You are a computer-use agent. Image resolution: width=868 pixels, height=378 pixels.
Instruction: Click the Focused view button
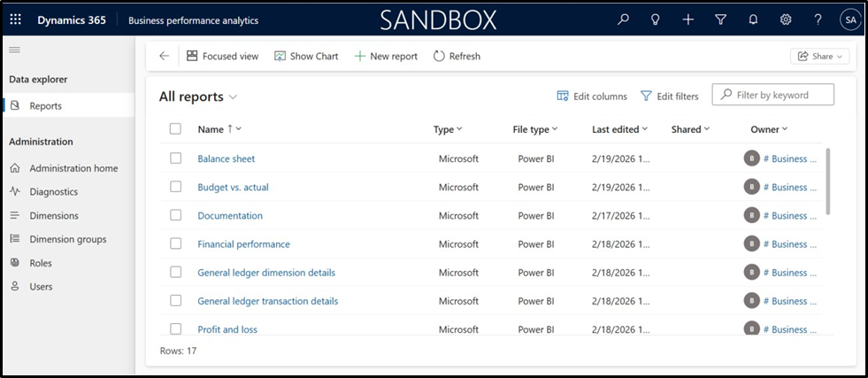pyautogui.click(x=223, y=56)
